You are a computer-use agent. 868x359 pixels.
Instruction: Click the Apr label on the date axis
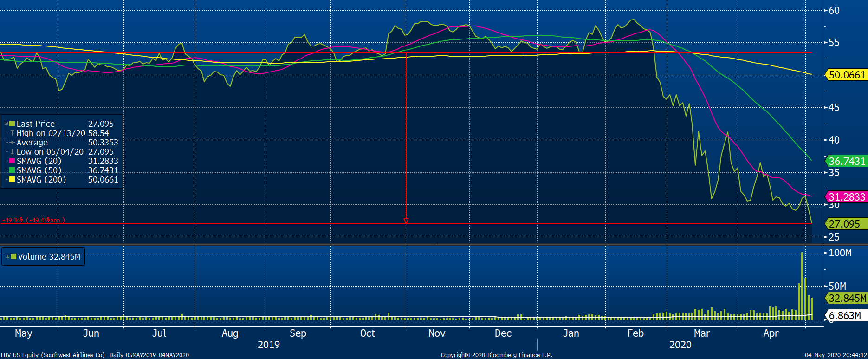(771, 333)
